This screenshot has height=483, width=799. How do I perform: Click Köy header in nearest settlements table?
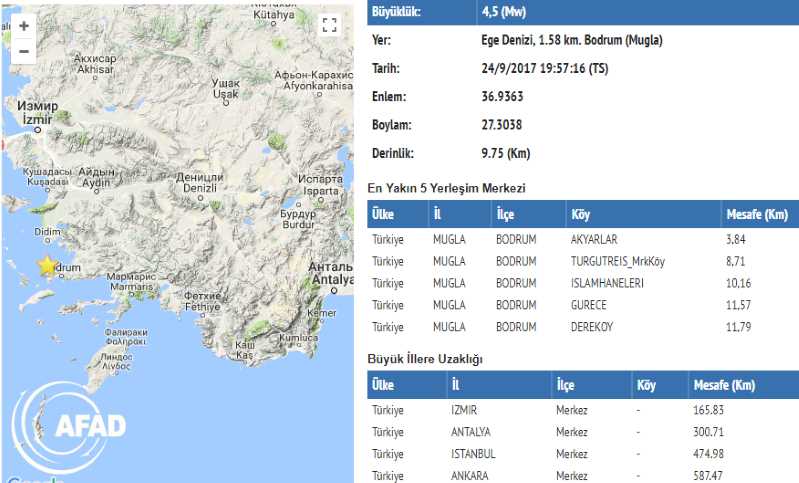[x=580, y=214]
